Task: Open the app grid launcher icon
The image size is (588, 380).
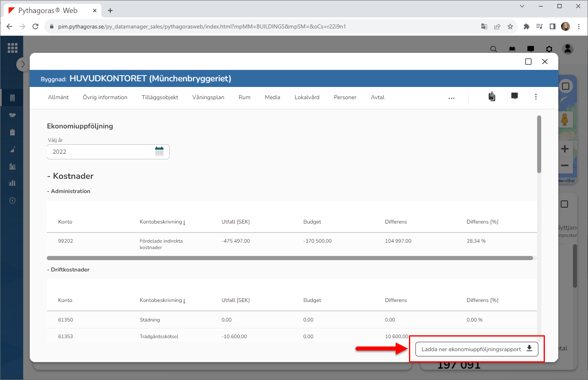Action: [x=13, y=48]
